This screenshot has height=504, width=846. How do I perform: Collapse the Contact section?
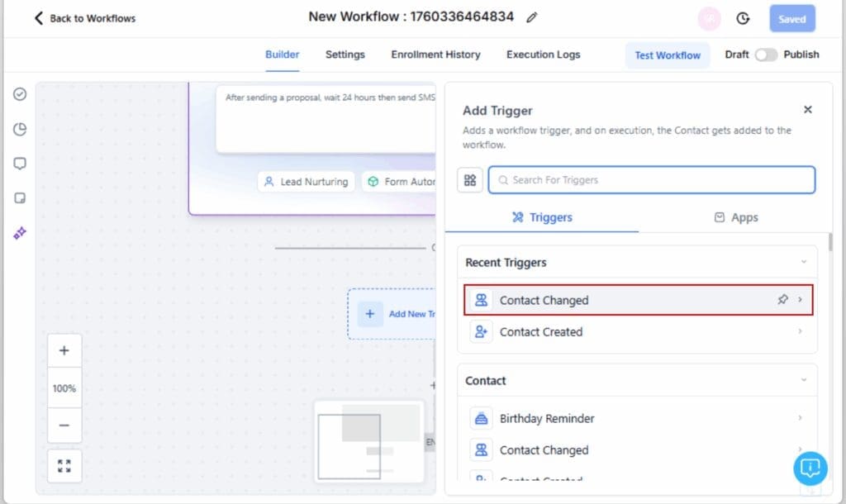coord(803,381)
